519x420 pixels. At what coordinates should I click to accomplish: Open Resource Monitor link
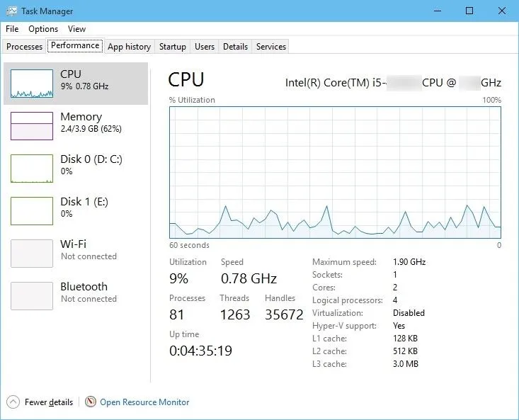click(x=144, y=402)
